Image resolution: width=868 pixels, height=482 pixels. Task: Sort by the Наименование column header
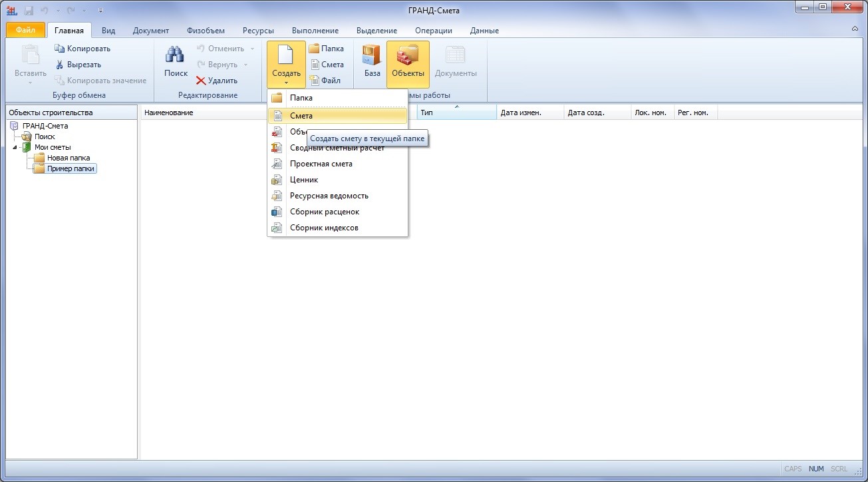click(x=279, y=113)
